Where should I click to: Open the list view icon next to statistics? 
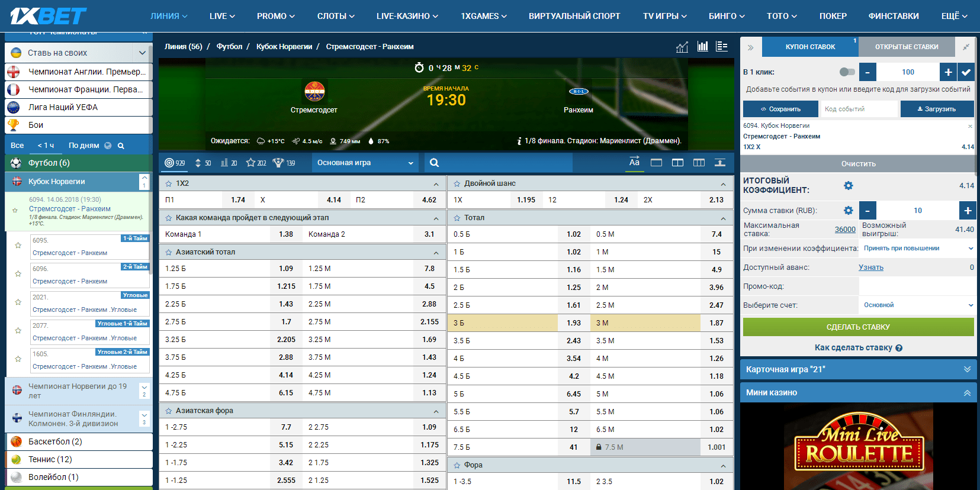[x=722, y=46]
